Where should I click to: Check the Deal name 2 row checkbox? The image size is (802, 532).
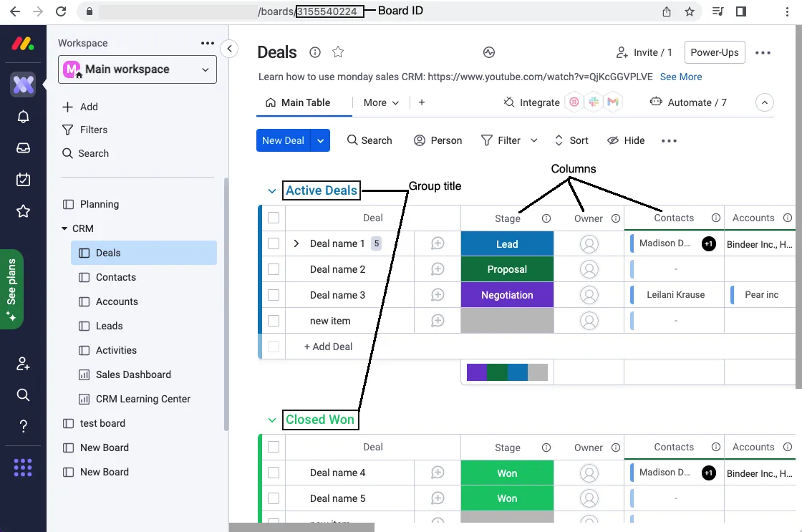[274, 269]
